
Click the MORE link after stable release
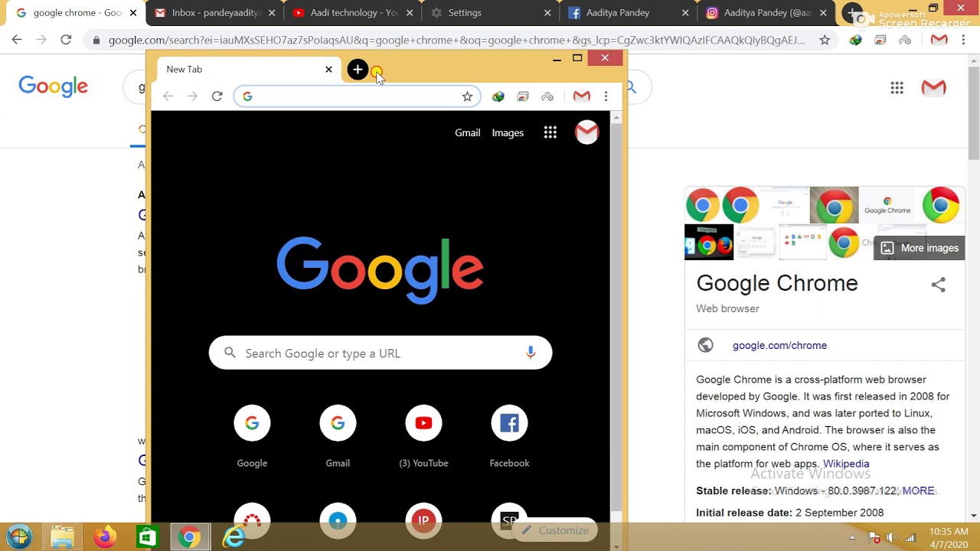point(918,491)
